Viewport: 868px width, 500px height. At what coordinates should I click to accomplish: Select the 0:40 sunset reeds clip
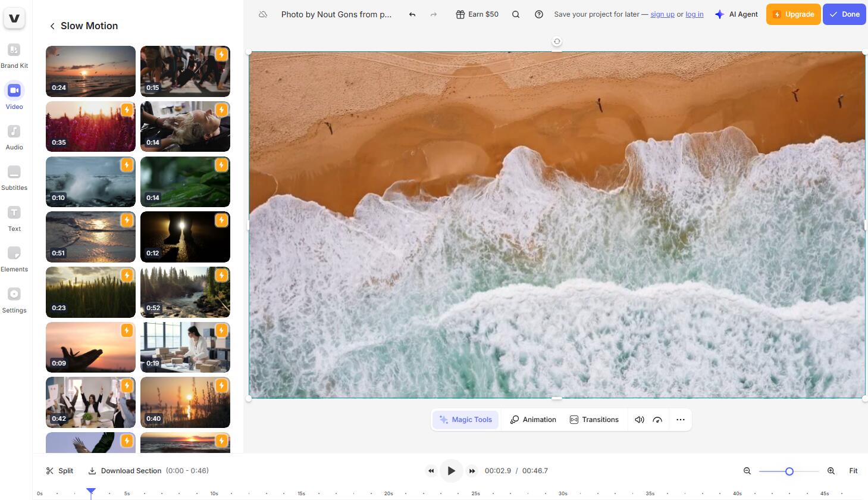tap(185, 402)
